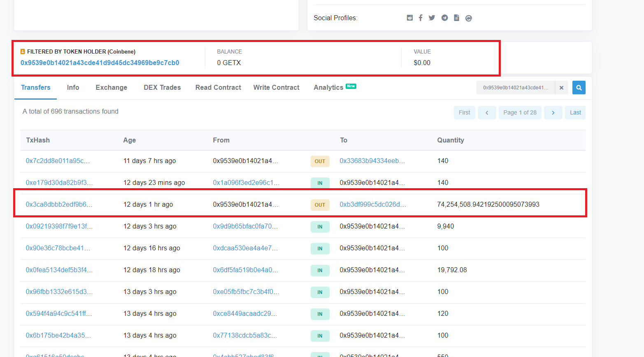Image resolution: width=644 pixels, height=357 pixels.
Task: Switch to the Exchange tab
Action: click(x=111, y=88)
